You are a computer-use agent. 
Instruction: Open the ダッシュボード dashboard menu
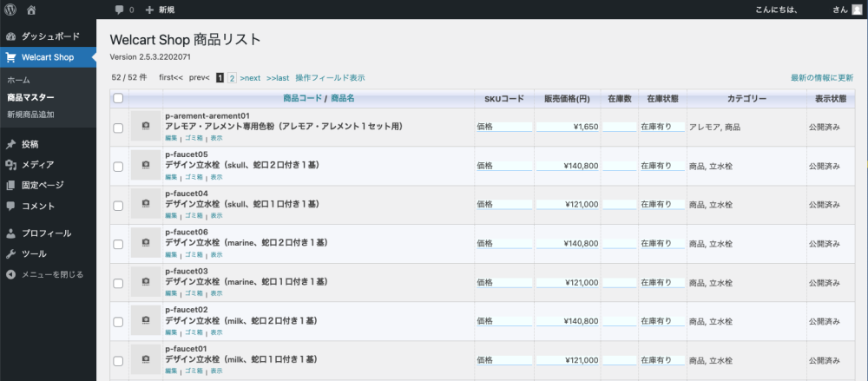click(49, 36)
